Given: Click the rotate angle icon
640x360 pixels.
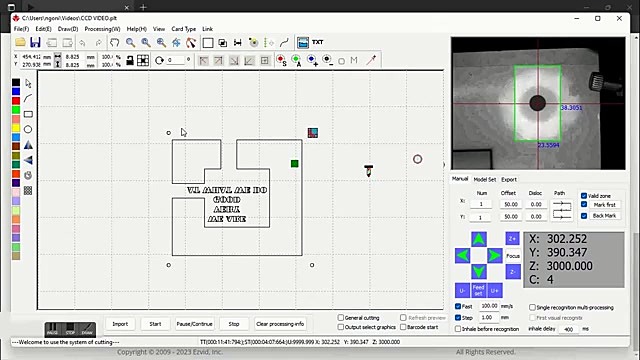Looking at the screenshot, I should click(x=159, y=60).
